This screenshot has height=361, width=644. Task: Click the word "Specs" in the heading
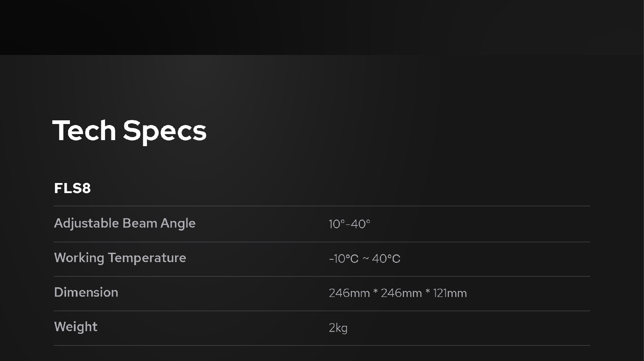point(164,131)
